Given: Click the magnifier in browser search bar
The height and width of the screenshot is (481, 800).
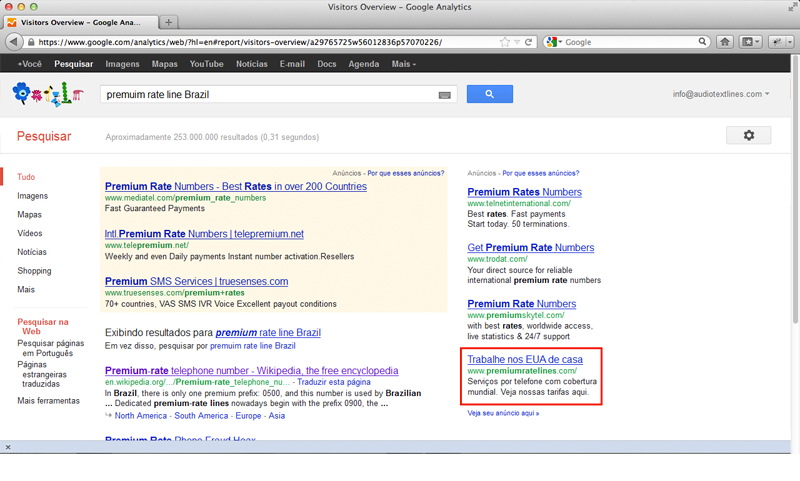Looking at the screenshot, I should tap(702, 42).
